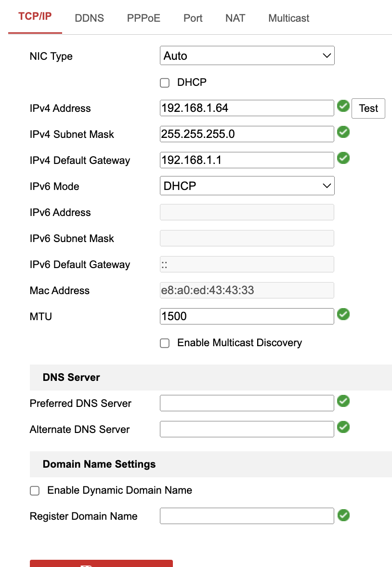
Task: Switch to the DDNS tab
Action: pyautogui.click(x=89, y=18)
